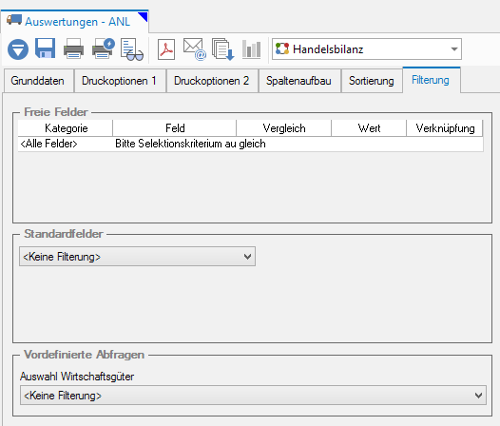Open the Handelsbilanz dropdown
The width and height of the screenshot is (500, 426).
454,49
